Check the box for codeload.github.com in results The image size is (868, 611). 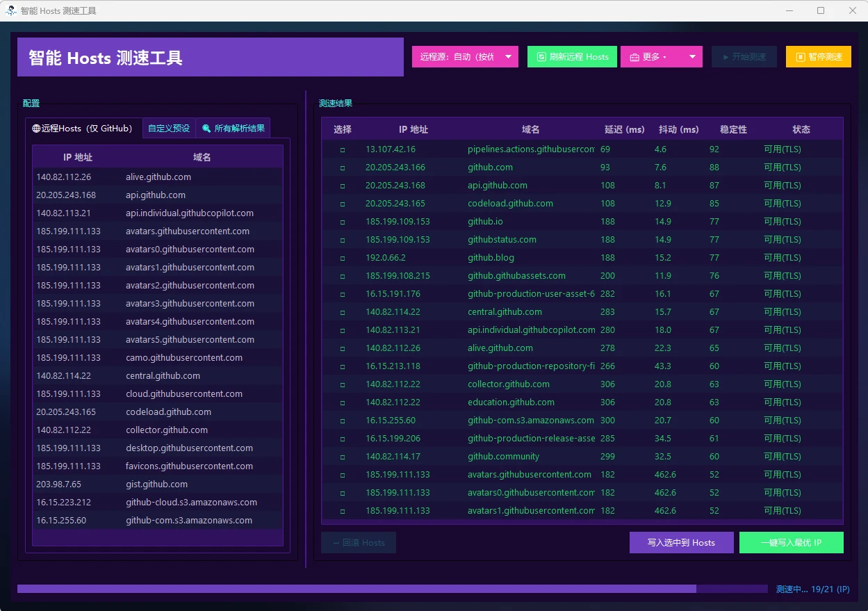[x=342, y=204]
